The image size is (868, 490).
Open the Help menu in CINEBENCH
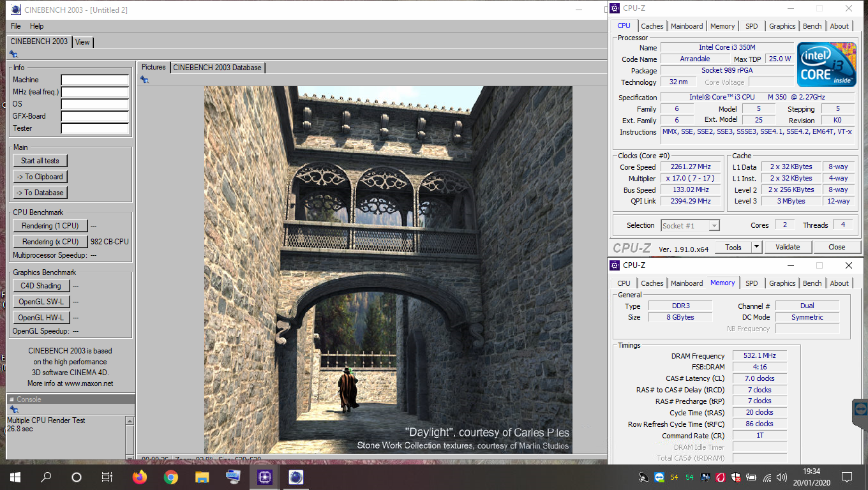pos(37,26)
